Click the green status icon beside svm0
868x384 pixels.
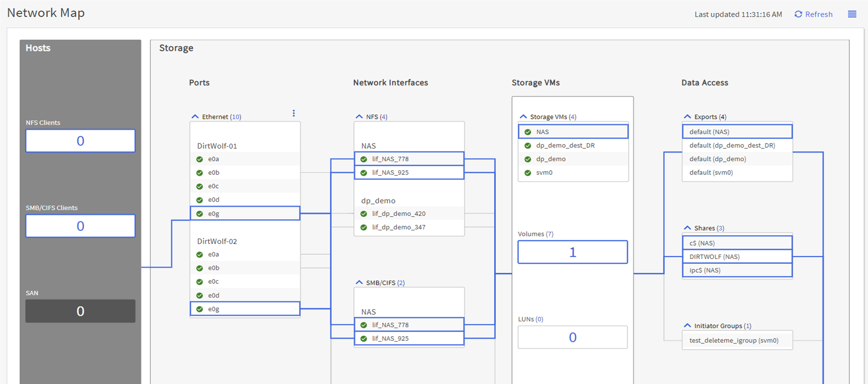pyautogui.click(x=528, y=173)
